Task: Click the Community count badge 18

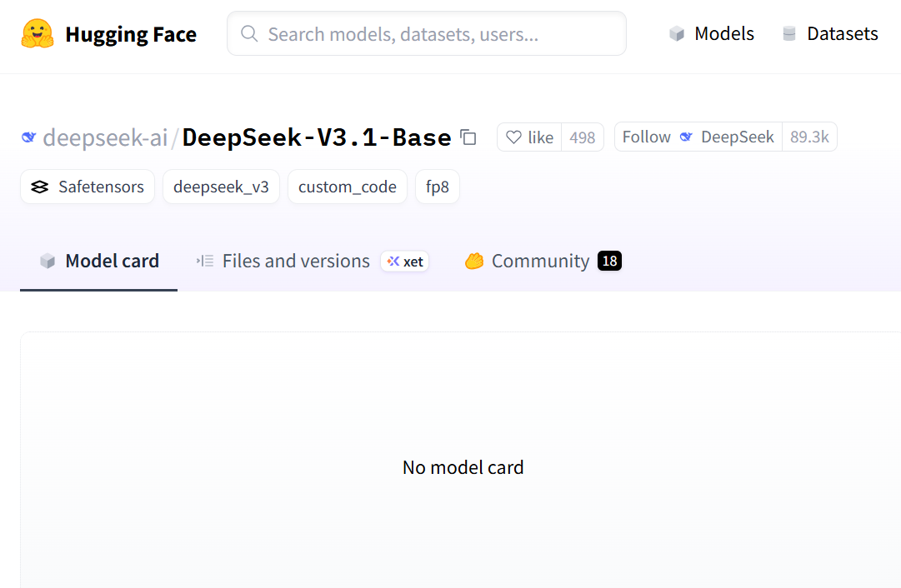Action: coord(609,262)
